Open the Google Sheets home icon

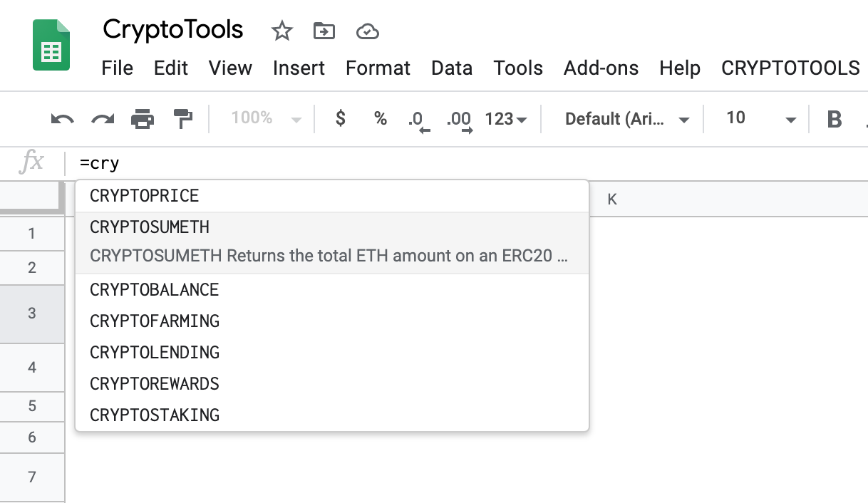click(x=51, y=44)
